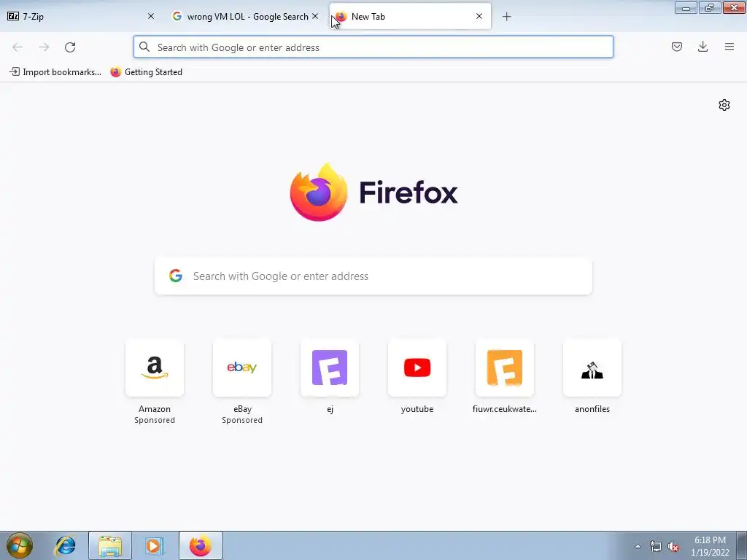The height and width of the screenshot is (560, 747).
Task: Reload the current page
Action: pos(70,47)
